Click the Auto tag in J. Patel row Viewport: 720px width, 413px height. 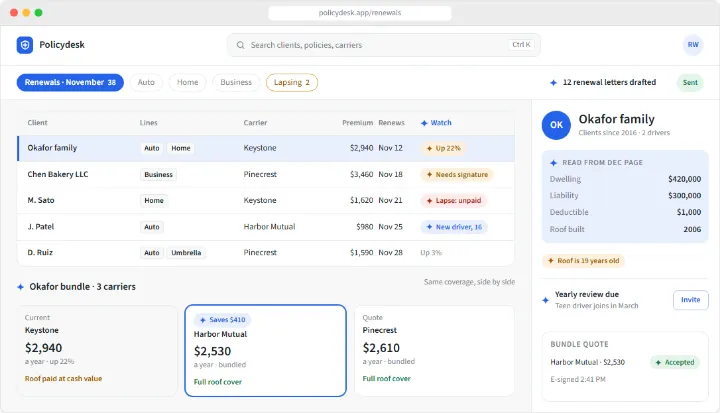152,227
